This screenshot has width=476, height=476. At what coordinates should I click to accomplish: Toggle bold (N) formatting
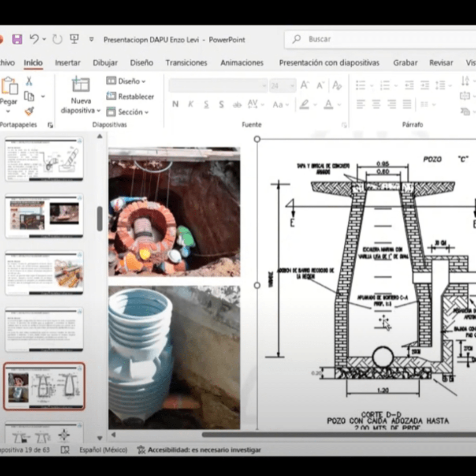pyautogui.click(x=175, y=104)
